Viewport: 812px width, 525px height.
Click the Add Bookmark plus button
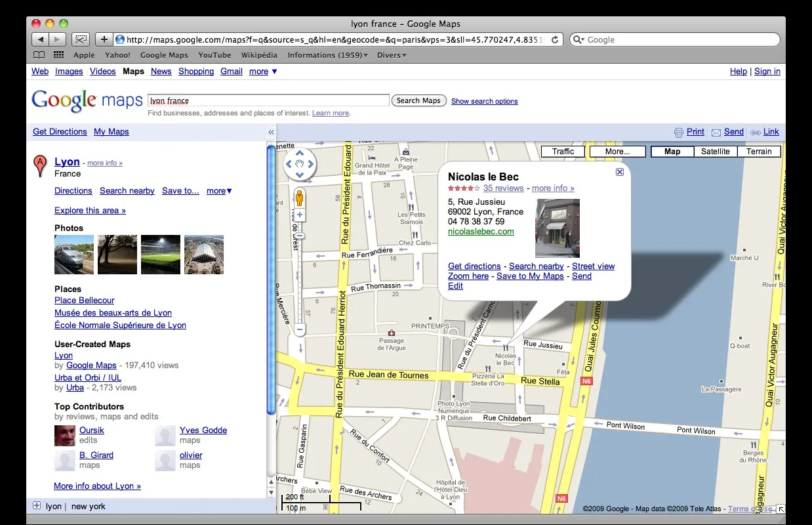pyautogui.click(x=104, y=39)
